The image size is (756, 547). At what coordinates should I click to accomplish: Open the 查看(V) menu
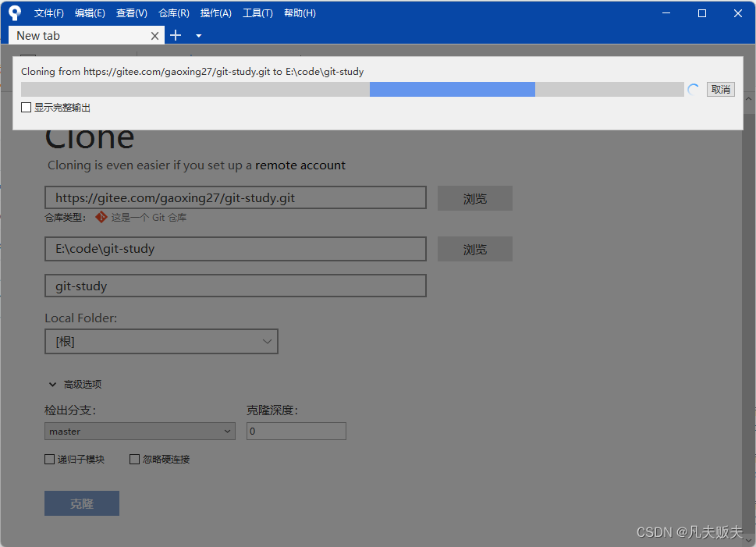click(132, 13)
